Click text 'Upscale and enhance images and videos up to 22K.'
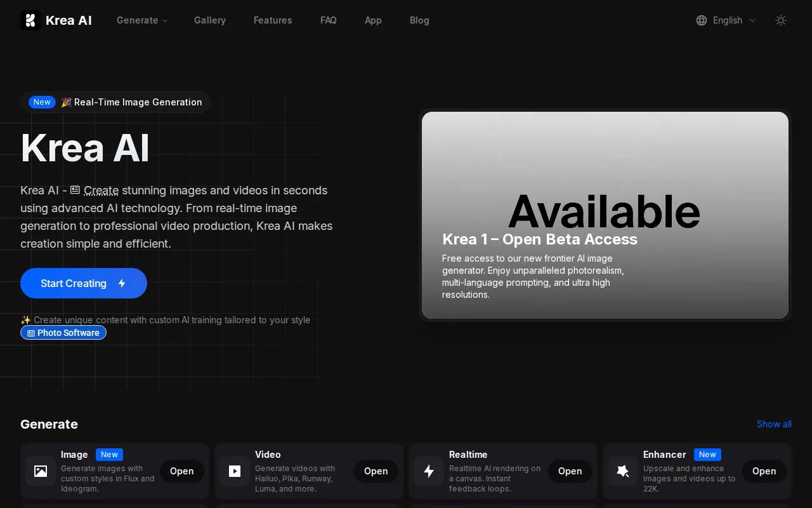812x508 pixels. [x=690, y=479]
